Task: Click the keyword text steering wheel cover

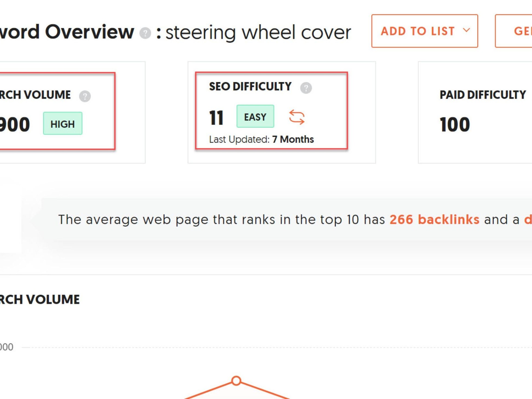Action: click(x=258, y=33)
